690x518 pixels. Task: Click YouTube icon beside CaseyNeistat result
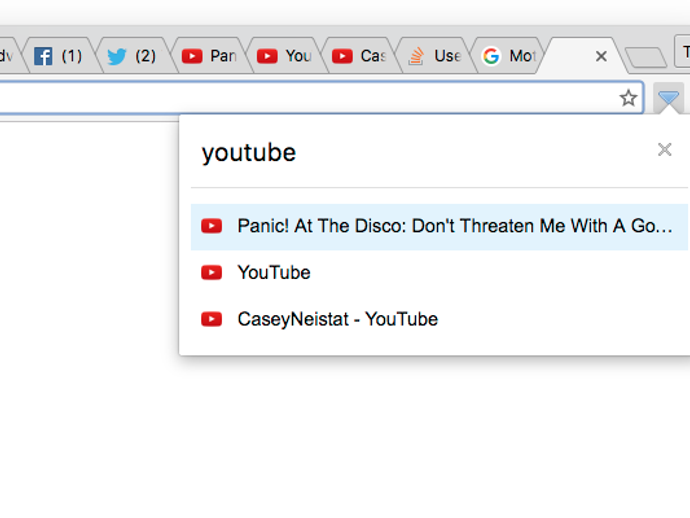tap(212, 320)
